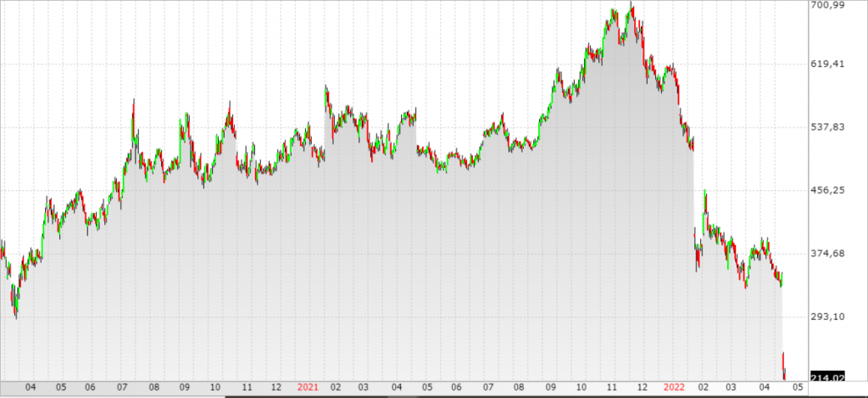Click the 456,25 price axis label
This screenshot has height=398, width=868.
(828, 190)
